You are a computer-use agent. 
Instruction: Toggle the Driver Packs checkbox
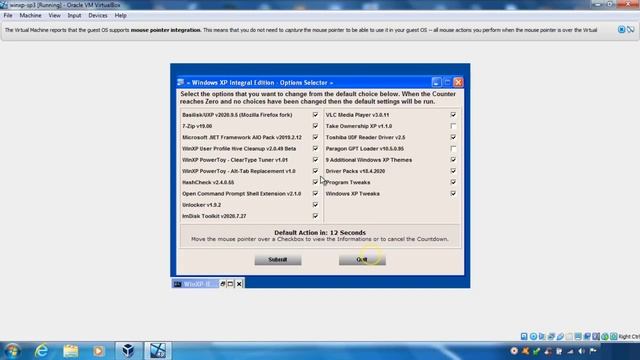[x=453, y=171]
